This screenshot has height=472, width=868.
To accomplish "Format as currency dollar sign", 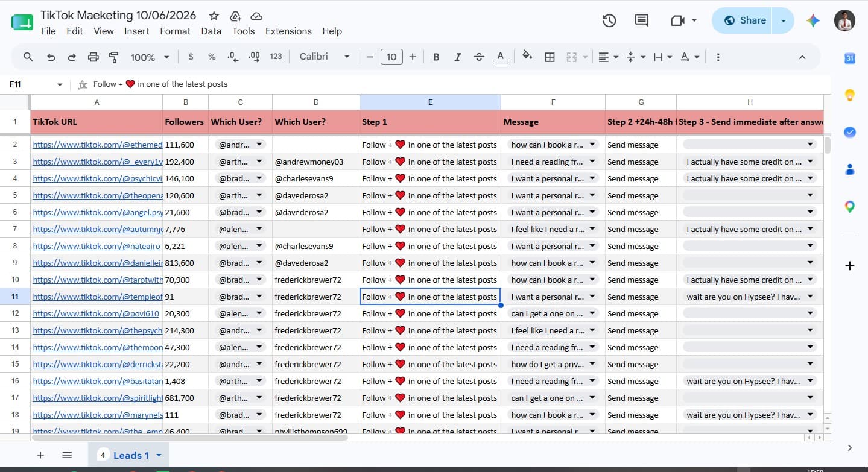I will (191, 57).
